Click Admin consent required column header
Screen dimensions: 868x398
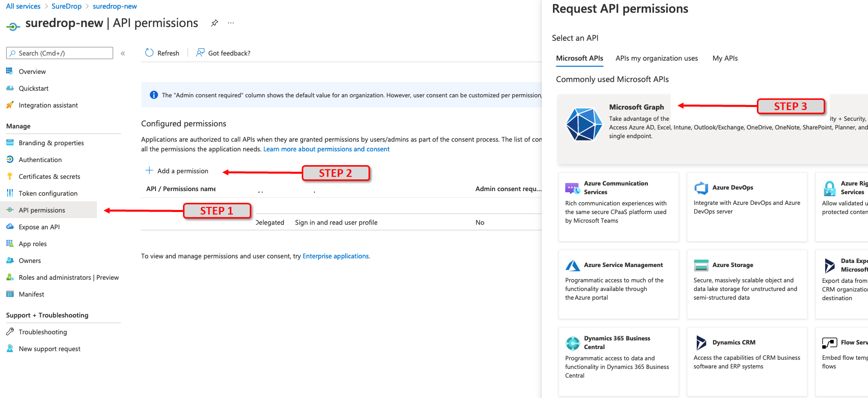click(508, 189)
